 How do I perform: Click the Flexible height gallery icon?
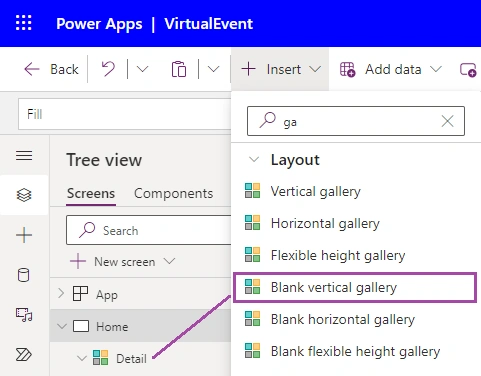pyautogui.click(x=252, y=255)
